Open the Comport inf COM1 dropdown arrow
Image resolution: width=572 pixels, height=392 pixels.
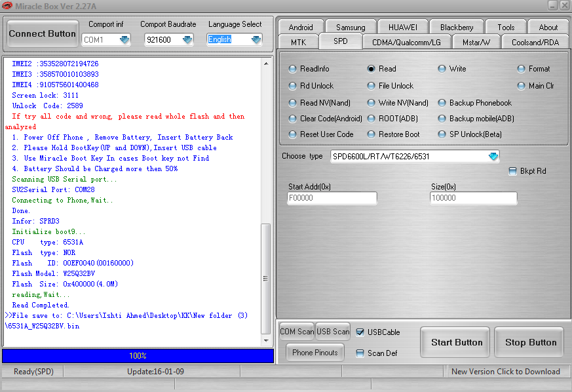(124, 39)
